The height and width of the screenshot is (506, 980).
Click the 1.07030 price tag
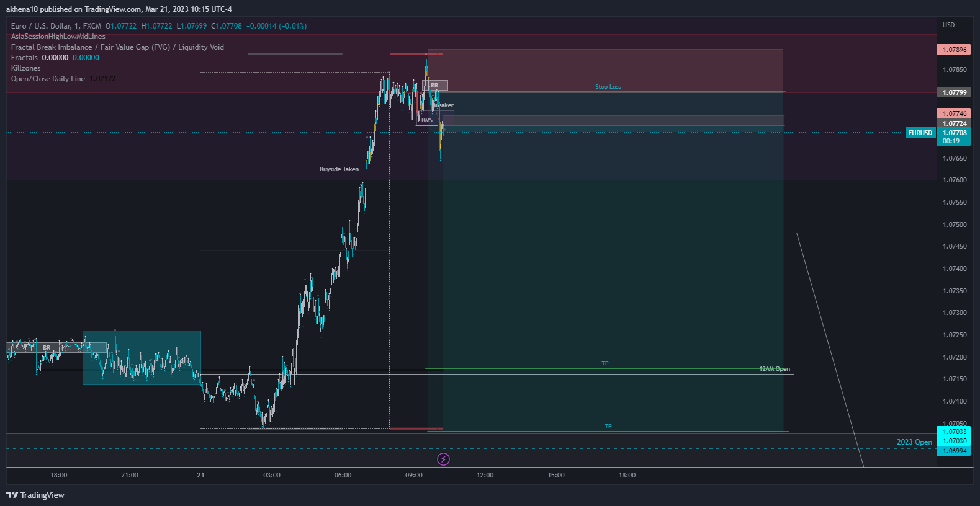[x=954, y=442]
